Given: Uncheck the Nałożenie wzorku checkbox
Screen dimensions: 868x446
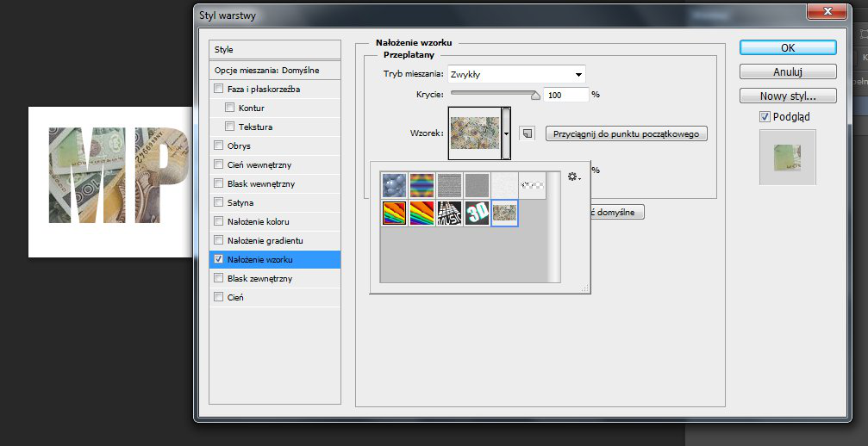Looking at the screenshot, I should click(x=218, y=259).
